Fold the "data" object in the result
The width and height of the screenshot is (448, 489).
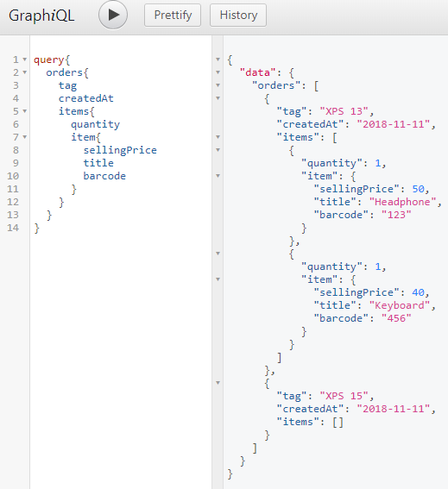tap(218, 72)
